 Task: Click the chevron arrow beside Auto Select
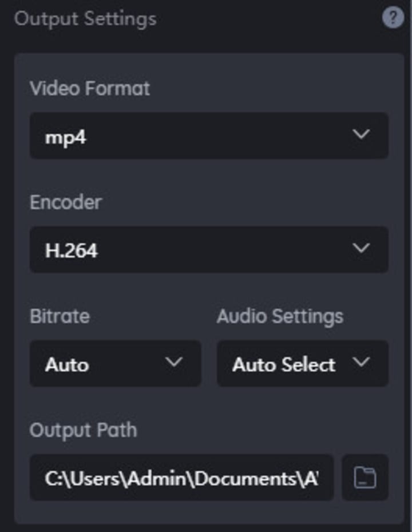(361, 362)
